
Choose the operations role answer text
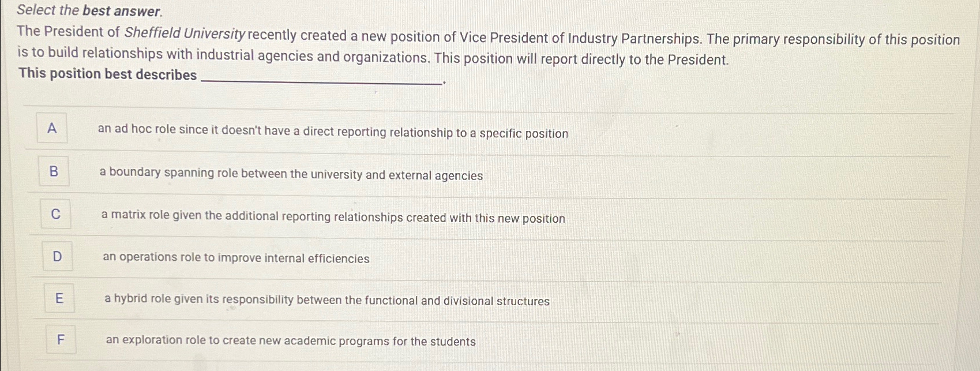coord(236,258)
